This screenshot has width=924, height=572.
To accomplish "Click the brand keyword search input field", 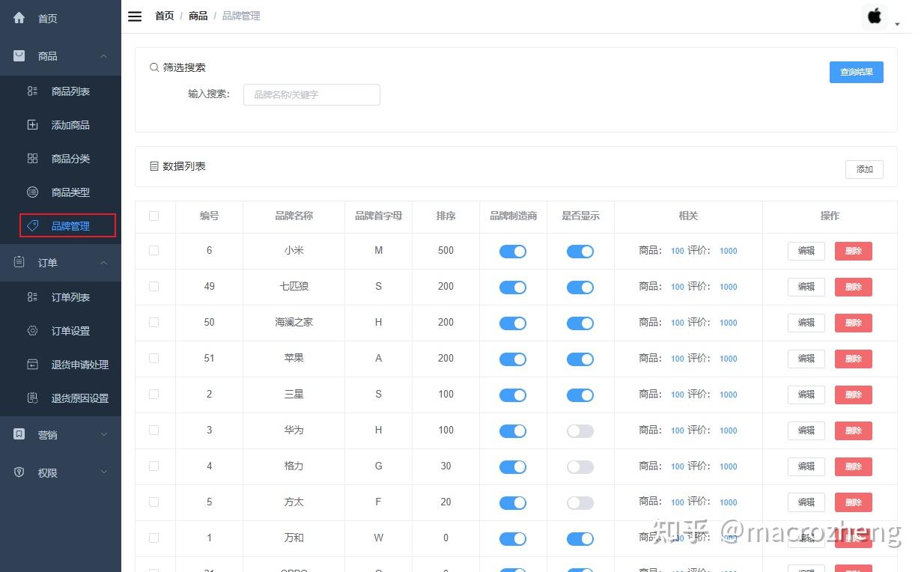I will tap(311, 94).
